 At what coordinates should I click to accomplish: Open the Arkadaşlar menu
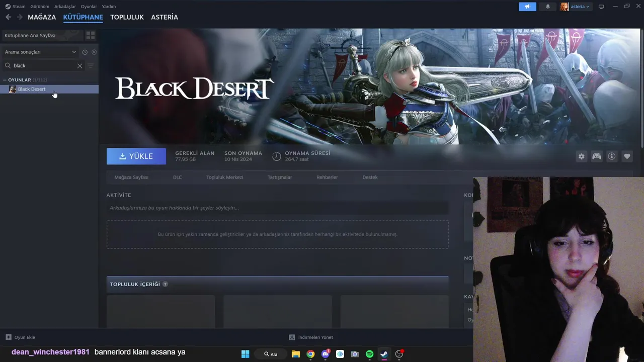click(x=65, y=7)
